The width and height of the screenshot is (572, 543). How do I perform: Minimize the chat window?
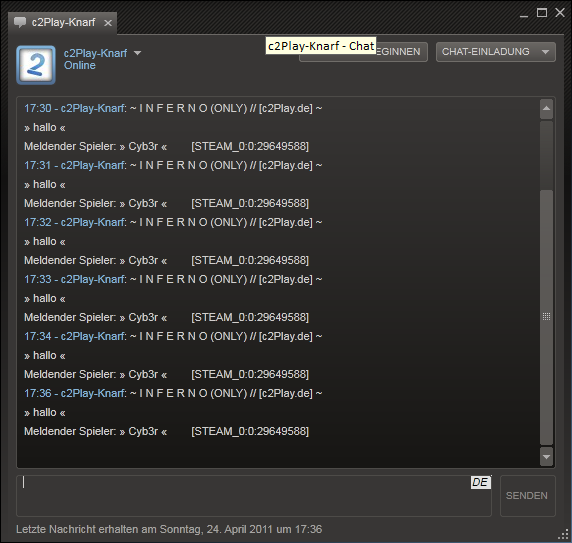(524, 16)
